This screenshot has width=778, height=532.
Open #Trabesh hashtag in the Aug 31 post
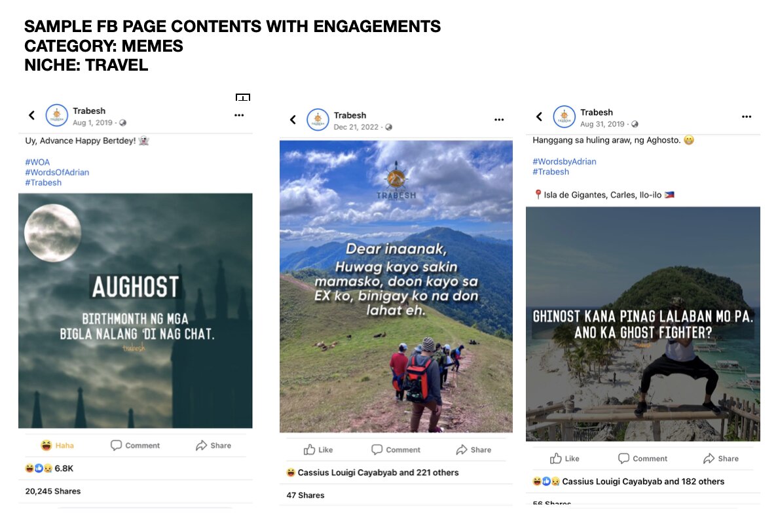pos(551,171)
